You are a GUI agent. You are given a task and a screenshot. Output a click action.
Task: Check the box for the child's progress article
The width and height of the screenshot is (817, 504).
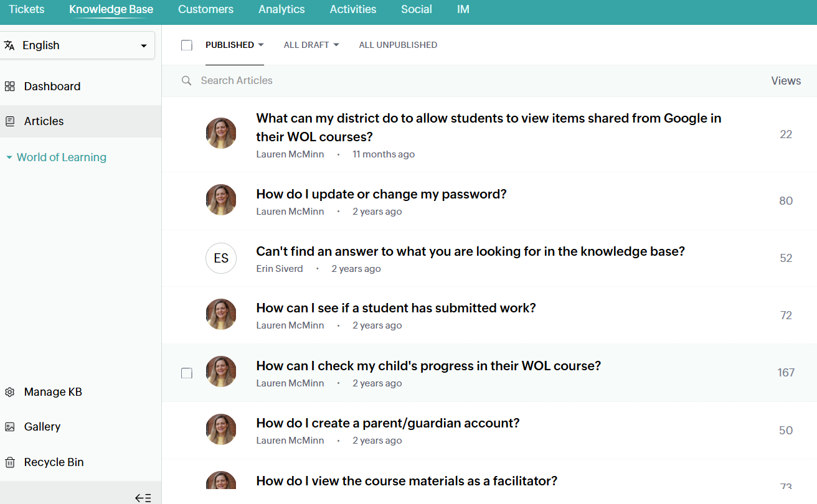coord(187,373)
